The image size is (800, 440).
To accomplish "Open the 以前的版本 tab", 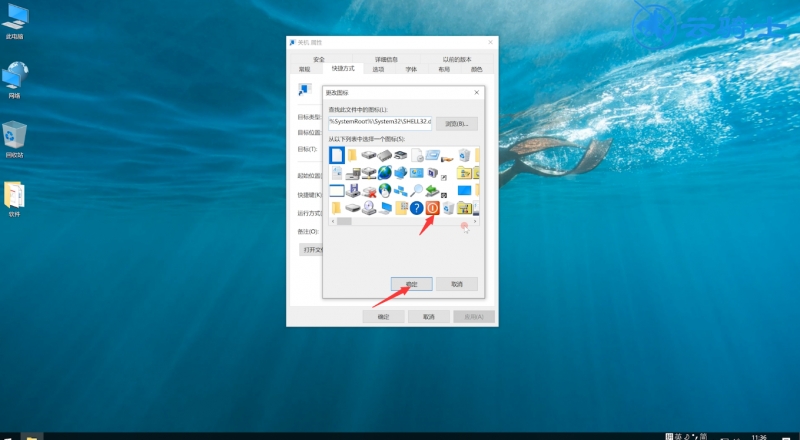I will point(457,59).
